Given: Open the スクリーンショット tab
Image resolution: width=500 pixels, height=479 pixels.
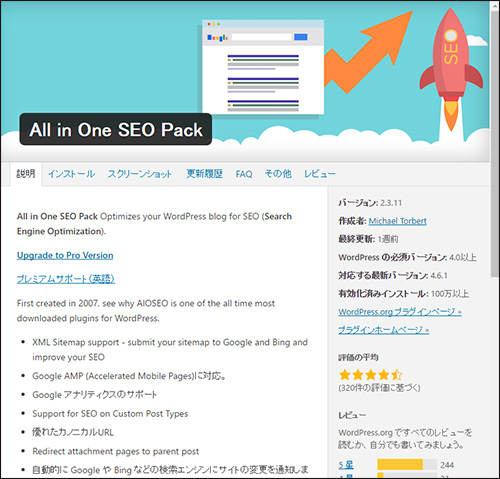Looking at the screenshot, I should click(140, 174).
